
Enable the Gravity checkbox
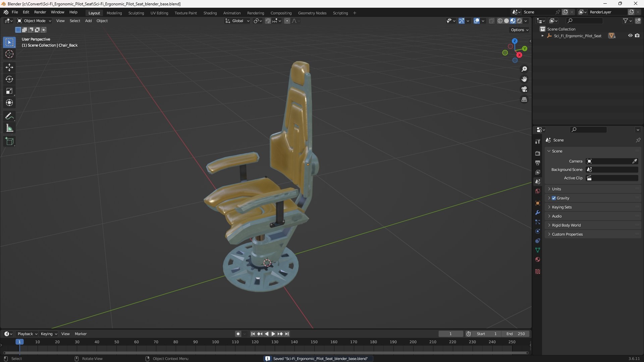click(x=554, y=198)
